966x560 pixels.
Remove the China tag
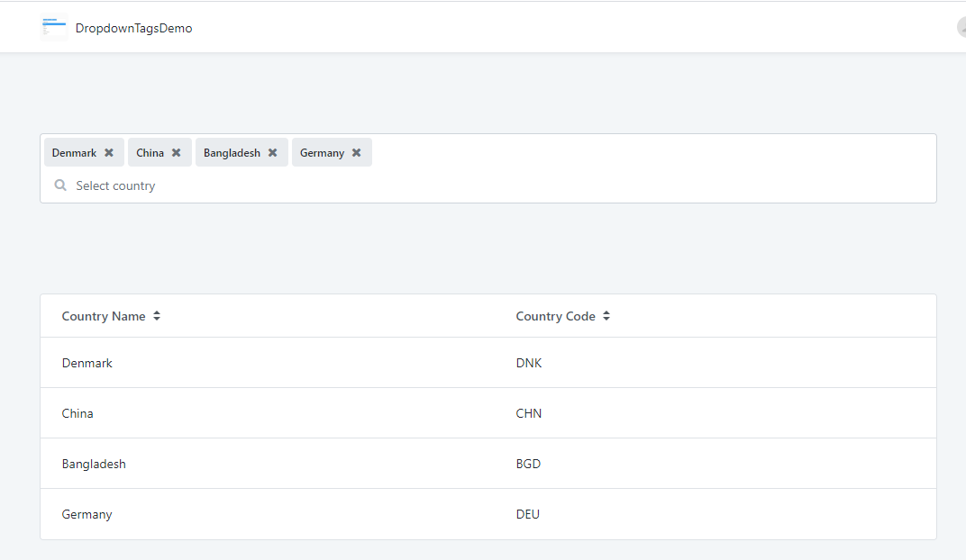point(177,153)
